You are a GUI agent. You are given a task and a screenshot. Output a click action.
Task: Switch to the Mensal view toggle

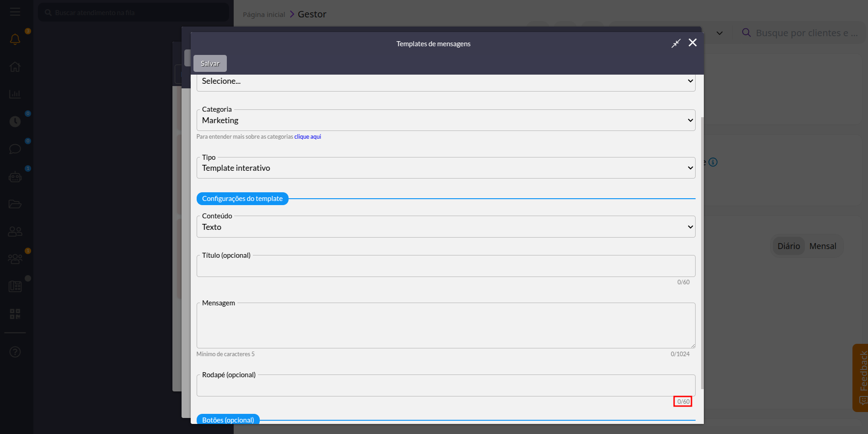point(823,246)
